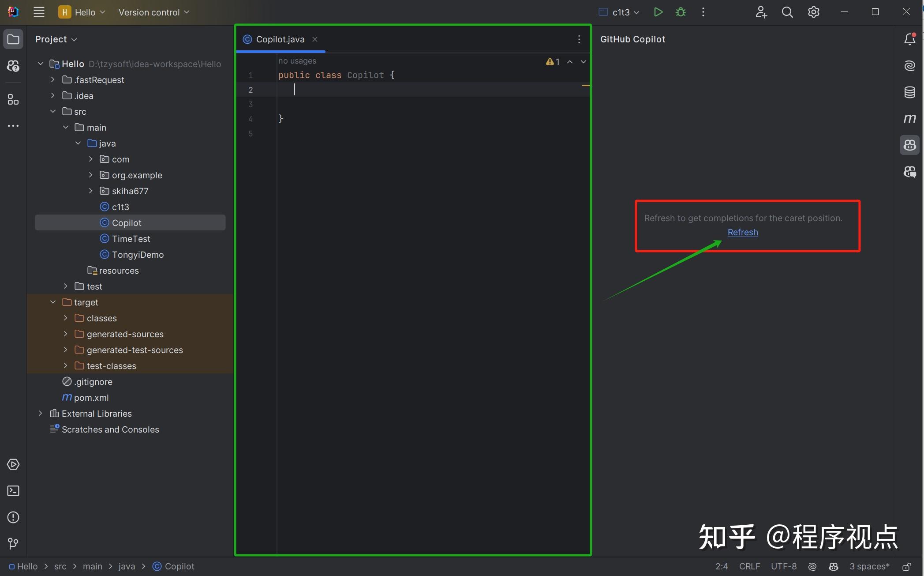The height and width of the screenshot is (576, 924).
Task: Open the Problems tool window
Action: pos(13,517)
